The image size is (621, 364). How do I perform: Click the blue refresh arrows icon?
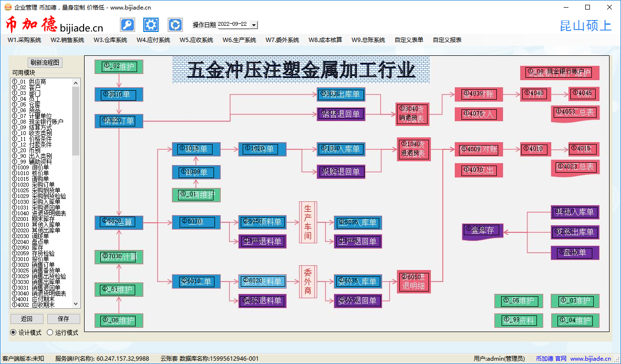tap(175, 25)
